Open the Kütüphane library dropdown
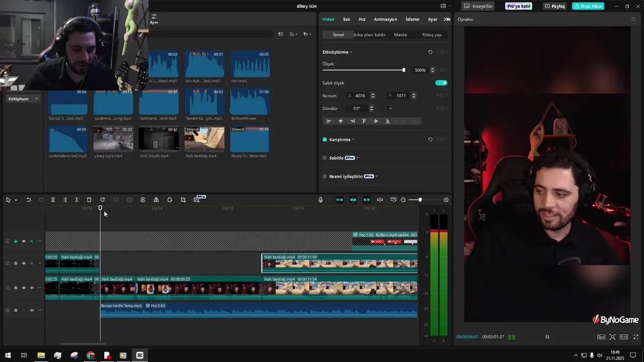The image size is (644, 362). 23,99
